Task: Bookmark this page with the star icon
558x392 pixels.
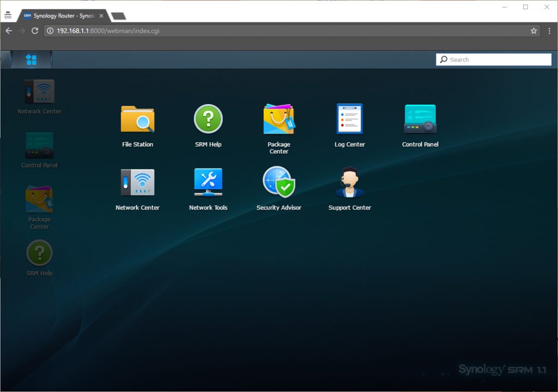Action: click(533, 31)
